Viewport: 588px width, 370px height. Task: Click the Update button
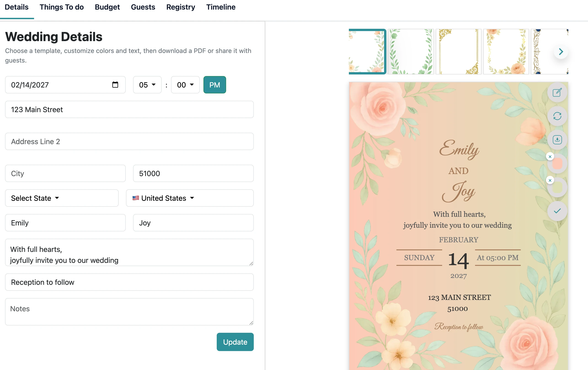click(235, 342)
